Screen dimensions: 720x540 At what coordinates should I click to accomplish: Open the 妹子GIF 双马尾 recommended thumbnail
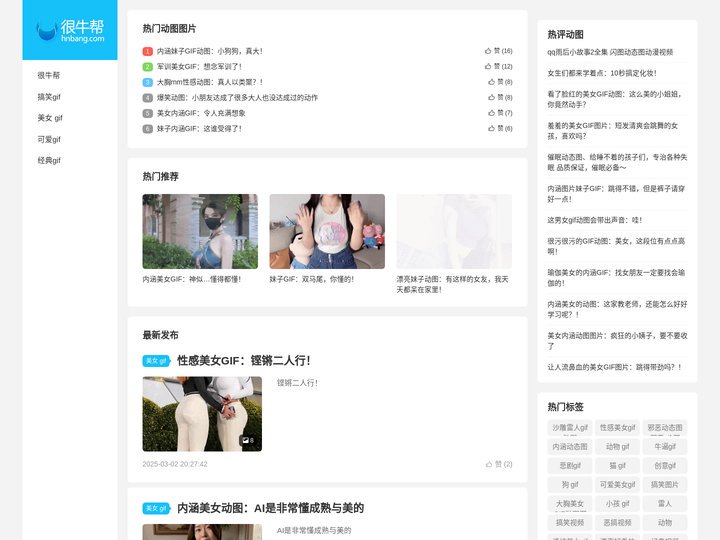[327, 231]
